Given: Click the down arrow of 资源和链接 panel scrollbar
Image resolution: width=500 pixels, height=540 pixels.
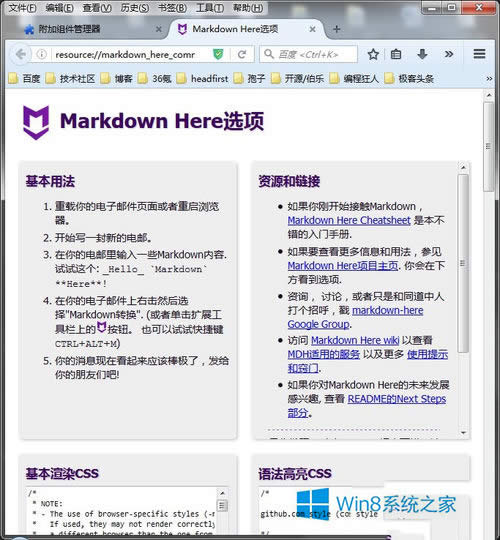Looking at the screenshot, I should [x=463, y=433].
